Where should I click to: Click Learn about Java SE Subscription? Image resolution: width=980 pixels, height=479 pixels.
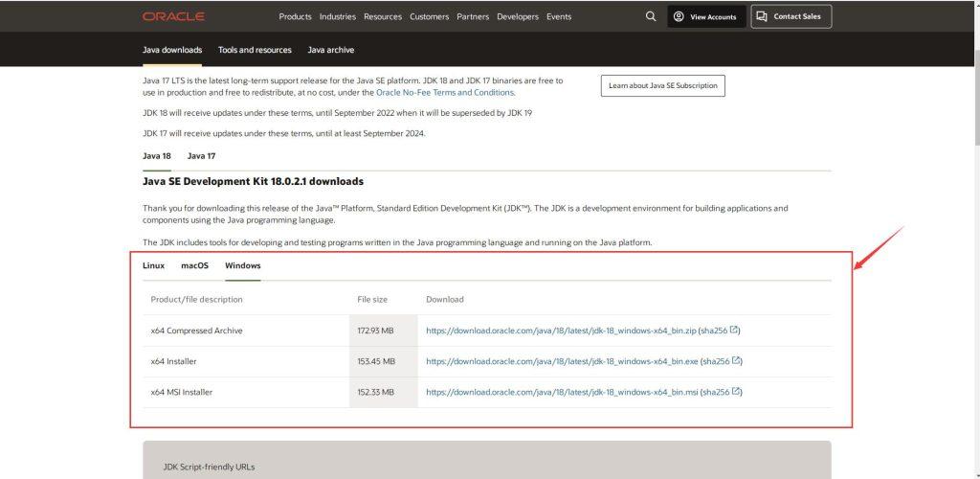click(x=662, y=85)
